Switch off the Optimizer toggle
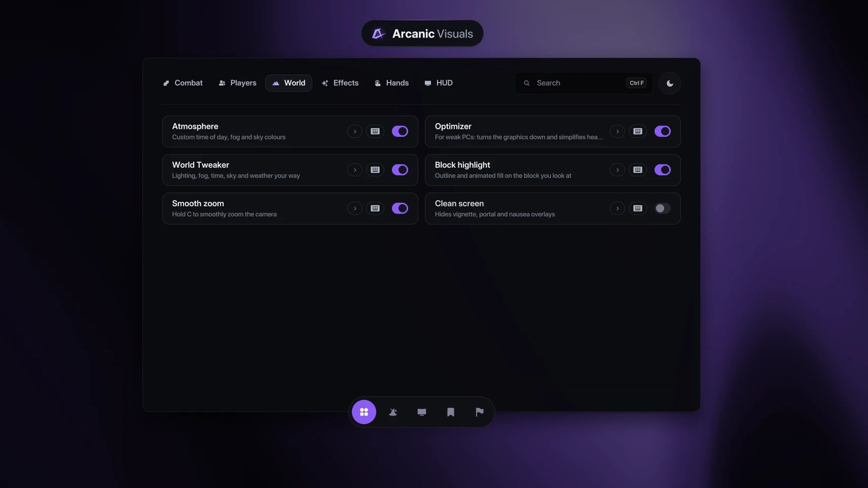 [662, 131]
